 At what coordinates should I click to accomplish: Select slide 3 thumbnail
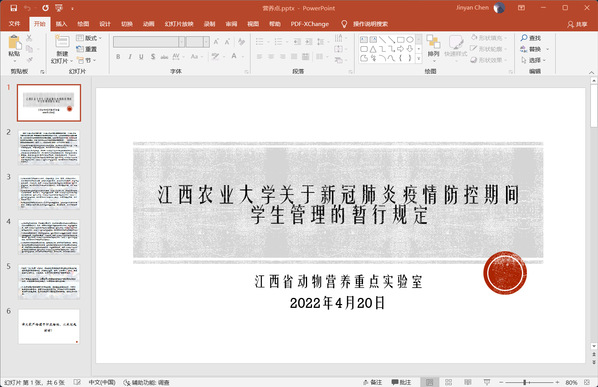[x=49, y=192]
